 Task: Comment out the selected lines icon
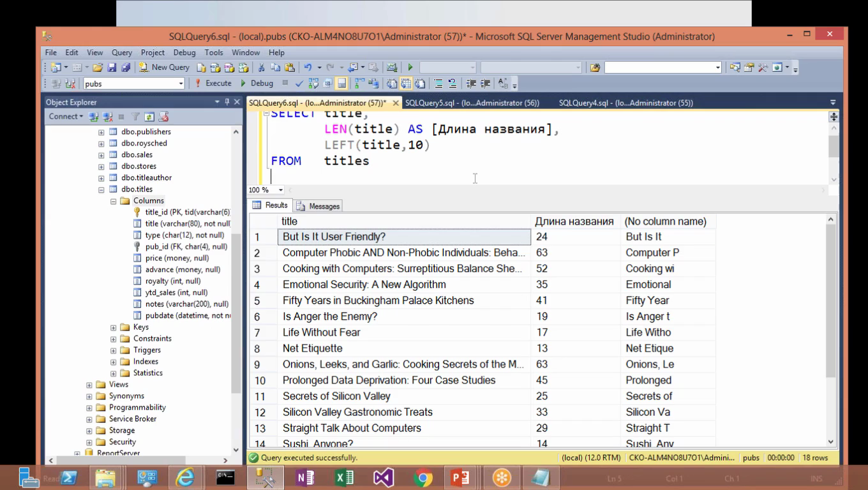438,84
